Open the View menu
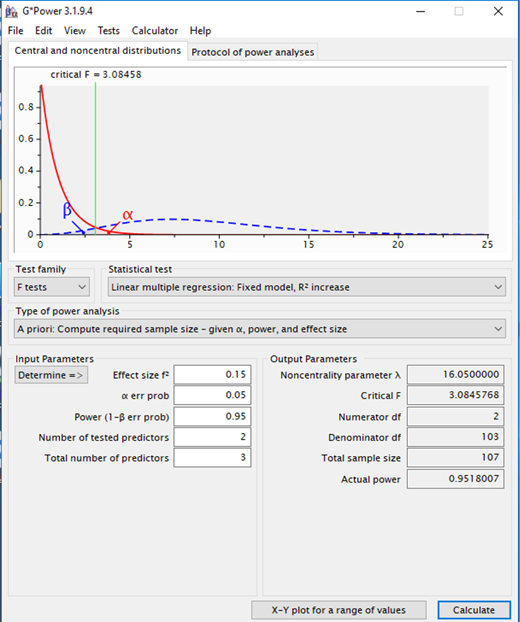Screen dimensions: 520x622 (x=75, y=31)
